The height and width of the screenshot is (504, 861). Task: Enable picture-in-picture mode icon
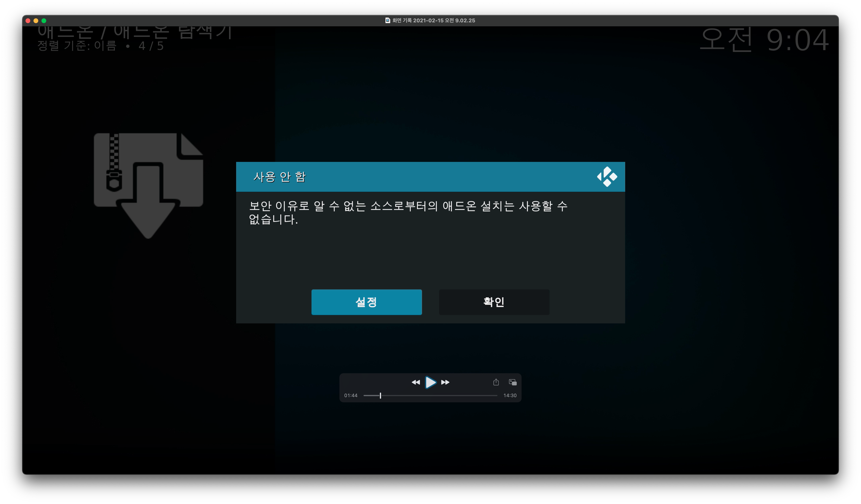click(512, 382)
